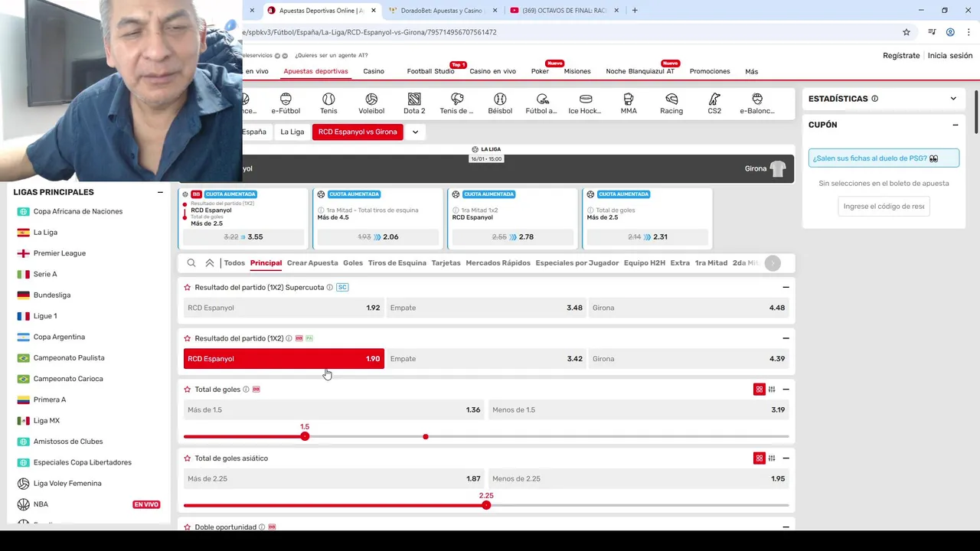Image resolution: width=980 pixels, height=551 pixels.
Task: Select Girona at 4.48 Supercuota odds
Action: 688,308
